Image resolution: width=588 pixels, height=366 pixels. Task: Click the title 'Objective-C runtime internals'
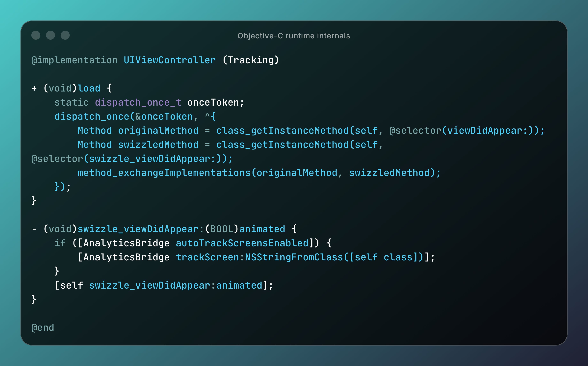click(294, 36)
